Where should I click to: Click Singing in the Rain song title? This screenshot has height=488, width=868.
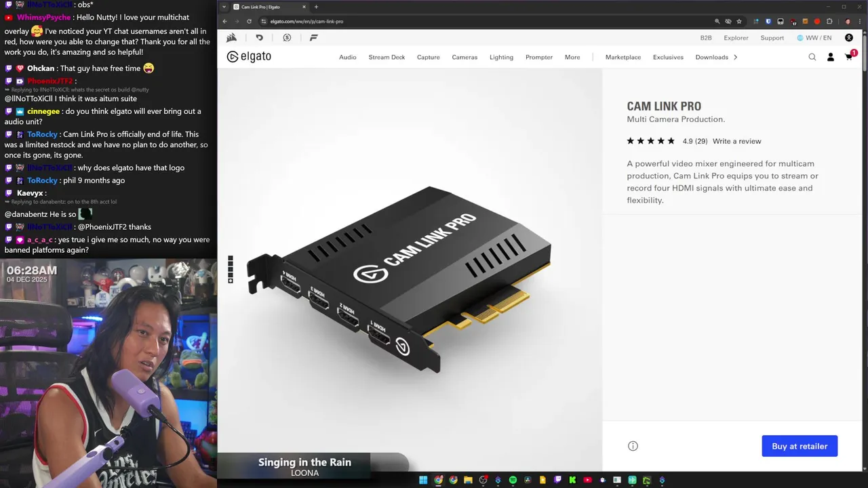(304, 462)
